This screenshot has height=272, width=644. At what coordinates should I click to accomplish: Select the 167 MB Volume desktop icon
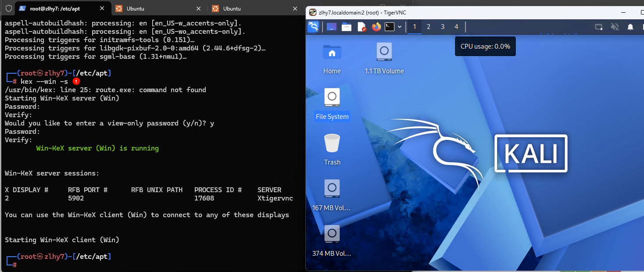pyautogui.click(x=332, y=196)
